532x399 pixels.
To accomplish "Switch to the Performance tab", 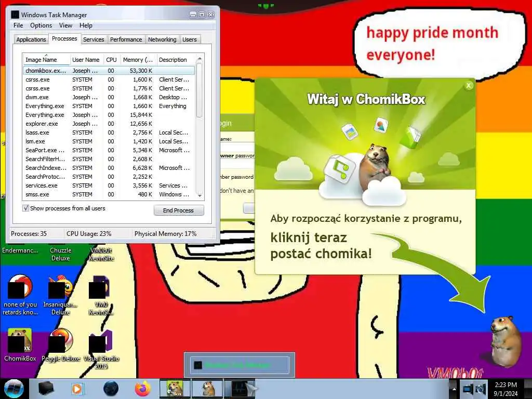I will pos(126,39).
